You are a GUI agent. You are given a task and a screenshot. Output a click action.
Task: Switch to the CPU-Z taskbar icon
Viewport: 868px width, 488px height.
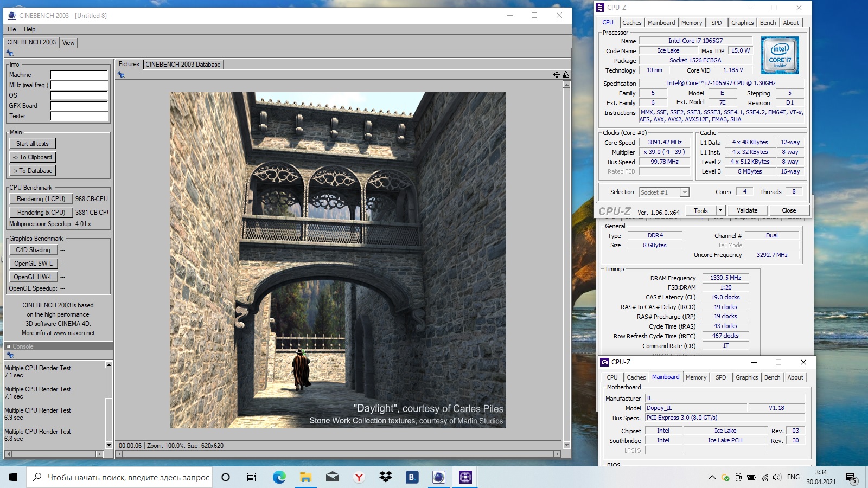pos(465,477)
